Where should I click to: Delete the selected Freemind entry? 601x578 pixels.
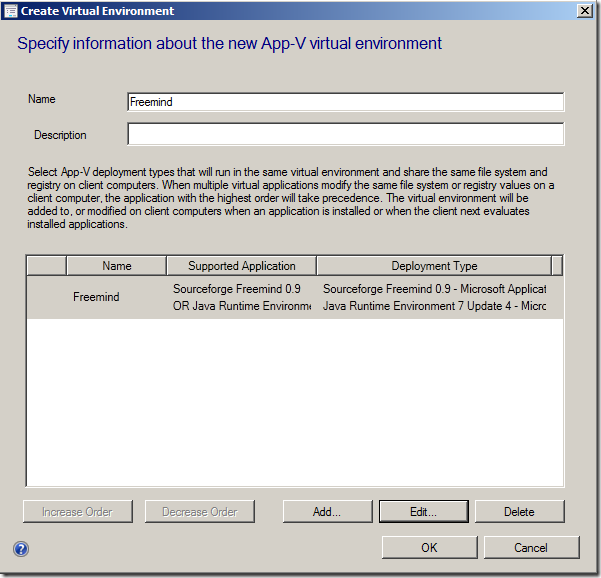[519, 511]
